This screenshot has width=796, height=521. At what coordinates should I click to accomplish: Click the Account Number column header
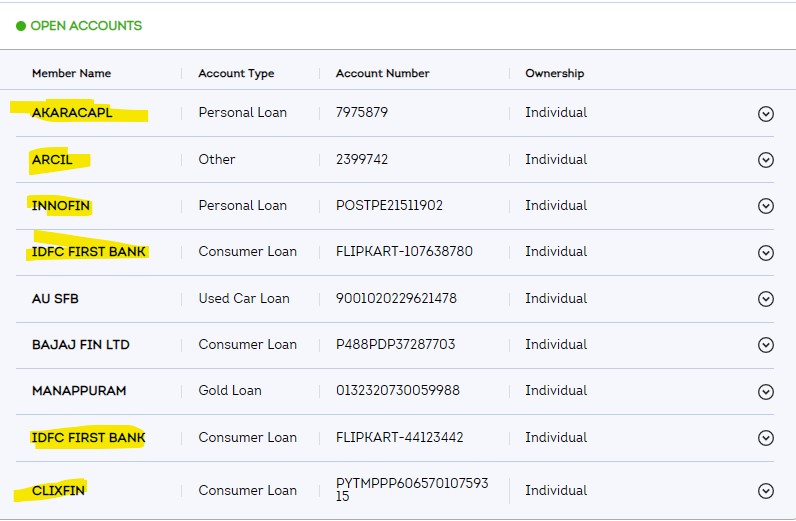pyautogui.click(x=382, y=73)
